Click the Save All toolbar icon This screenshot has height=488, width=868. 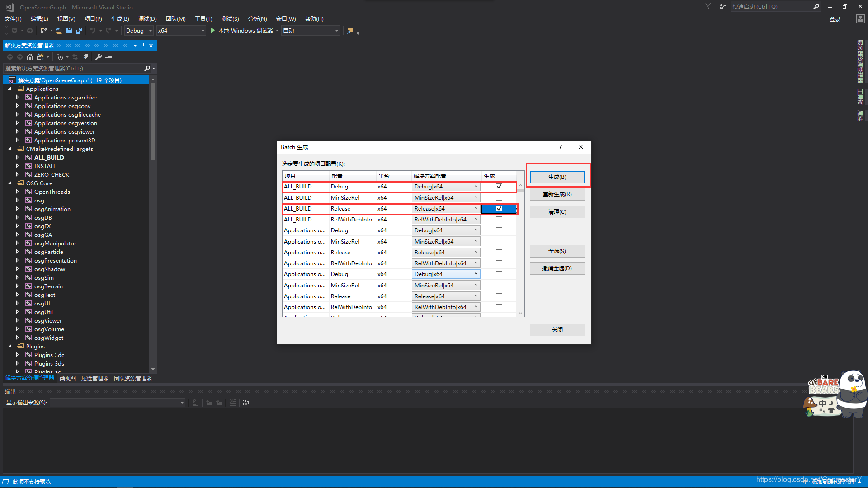[79, 31]
